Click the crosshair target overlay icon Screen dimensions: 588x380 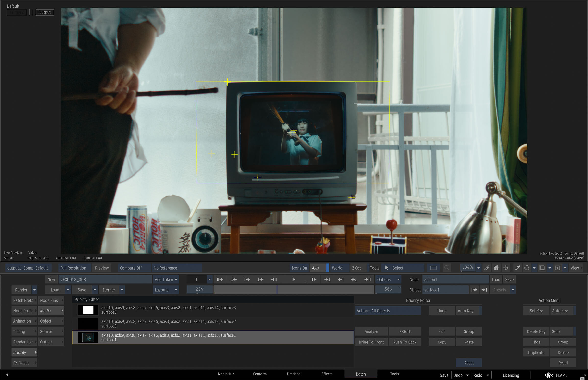(527, 268)
